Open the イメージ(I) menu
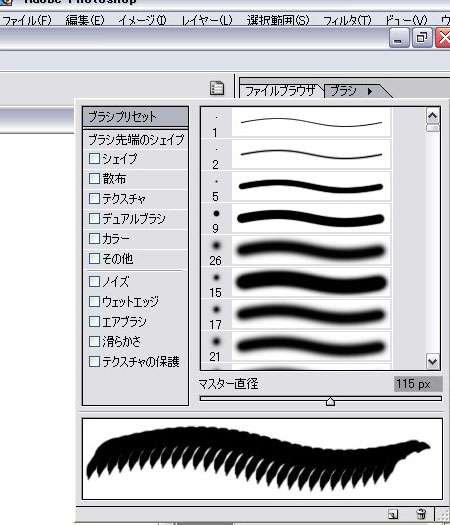Screen dimensions: 450x525 coord(142,20)
